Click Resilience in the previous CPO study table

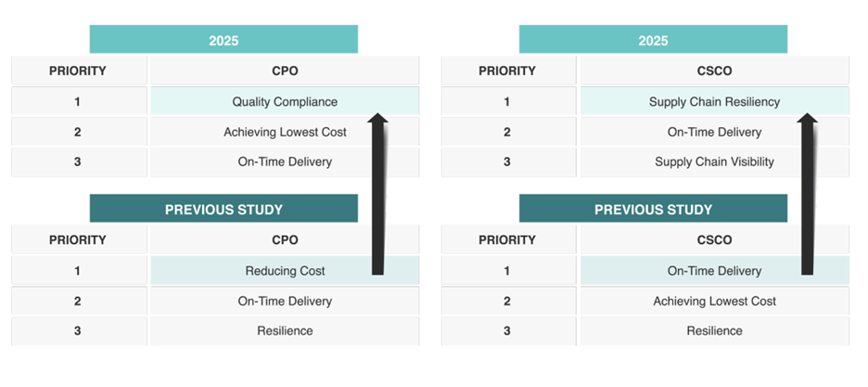[x=285, y=330]
